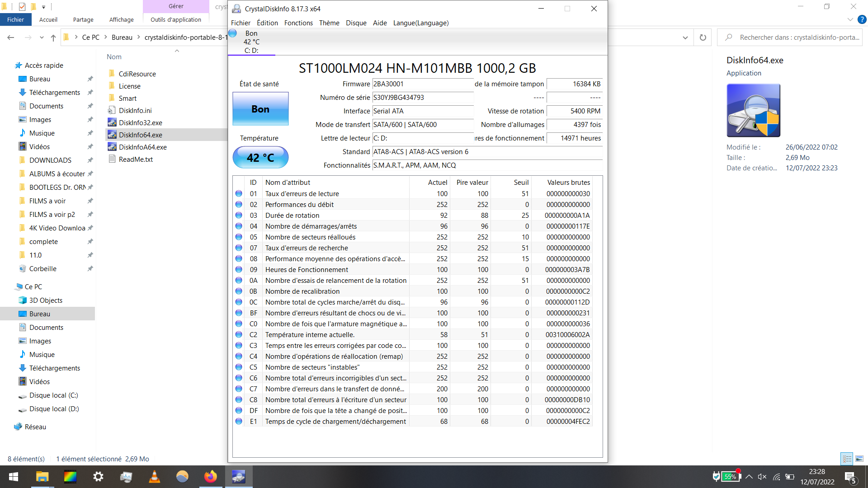The width and height of the screenshot is (868, 488).
Task: Open Fichier menu in CrystalDiskInfo
Action: pyautogui.click(x=241, y=23)
